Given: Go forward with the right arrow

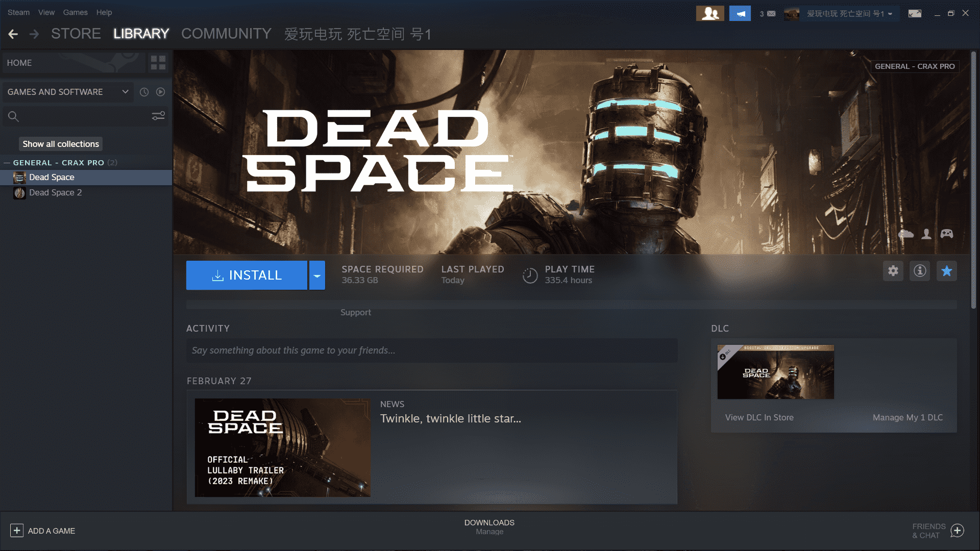Looking at the screenshot, I should tap(34, 34).
